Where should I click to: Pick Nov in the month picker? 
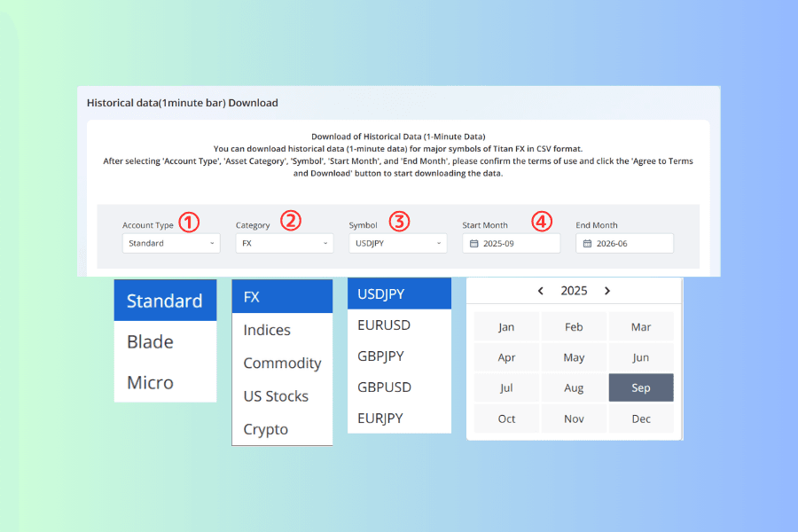click(574, 419)
